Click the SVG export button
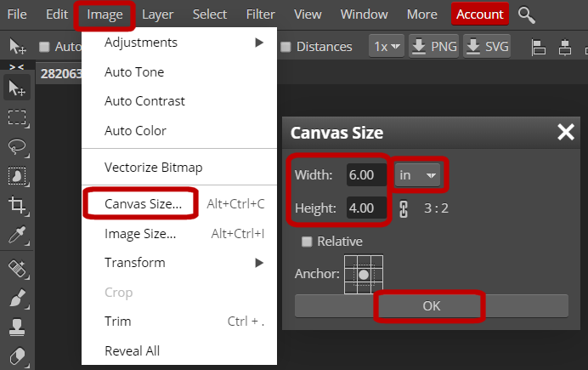588x370 pixels. tap(487, 47)
